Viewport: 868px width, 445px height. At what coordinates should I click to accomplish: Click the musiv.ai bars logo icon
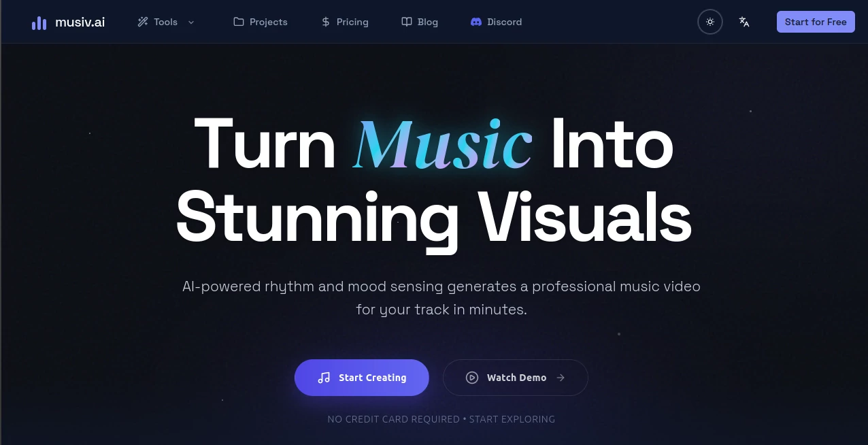coord(39,22)
